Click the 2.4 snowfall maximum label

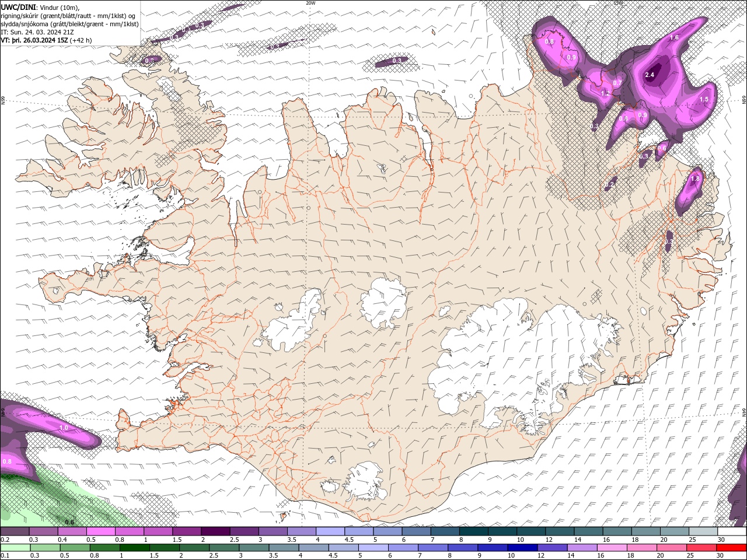[x=650, y=75]
